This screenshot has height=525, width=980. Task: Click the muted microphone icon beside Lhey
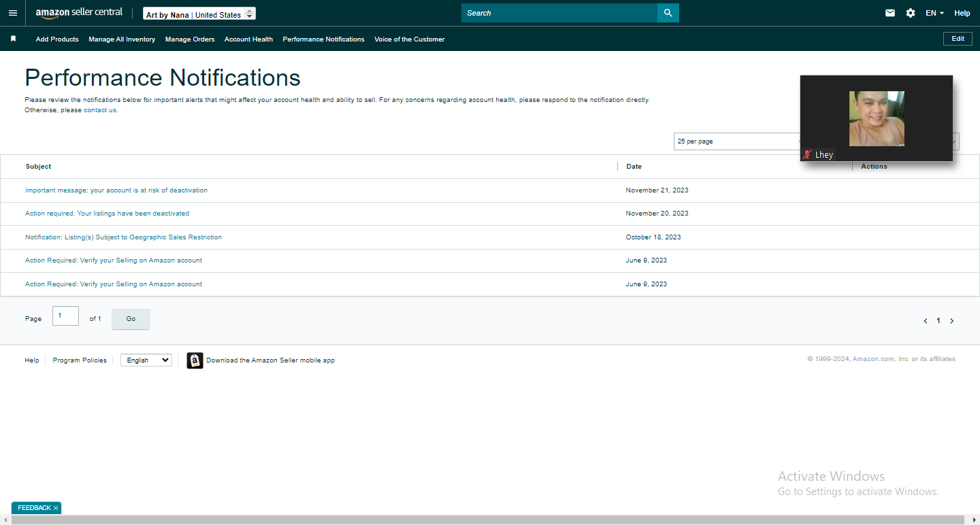(x=807, y=154)
